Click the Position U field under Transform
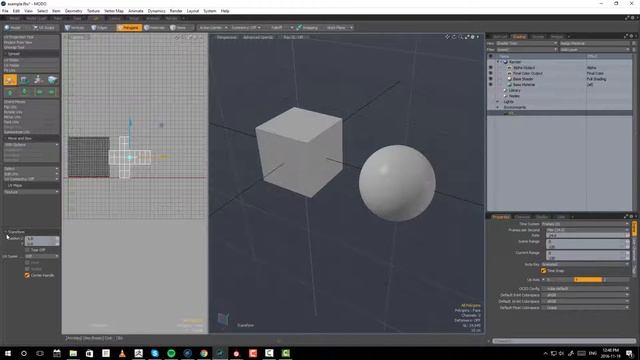Screen dimensions: 640x360 [42, 238]
